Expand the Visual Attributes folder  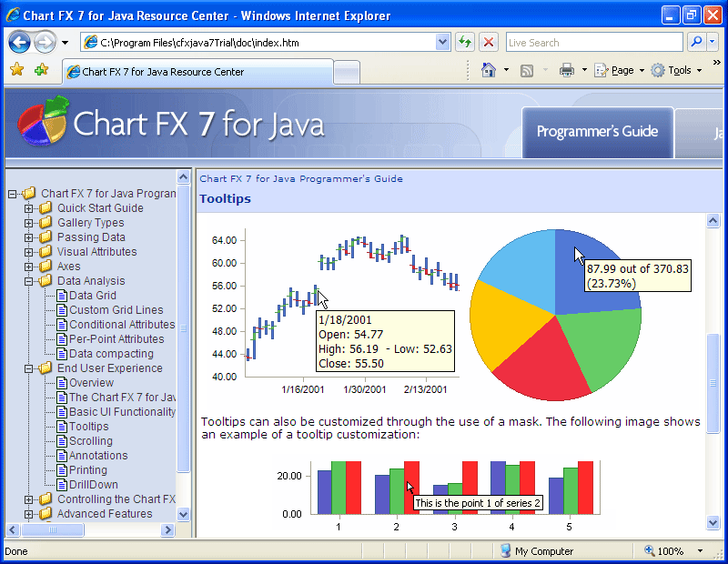[29, 252]
